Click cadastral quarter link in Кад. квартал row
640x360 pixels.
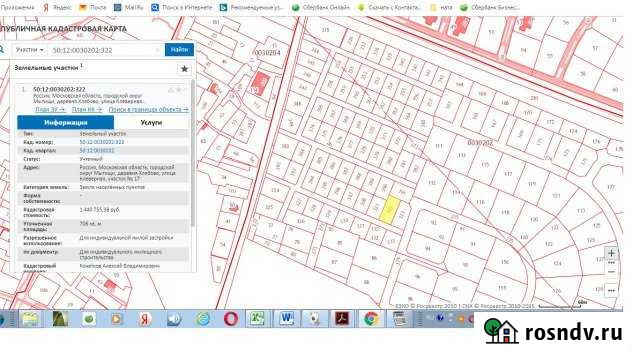click(x=97, y=151)
